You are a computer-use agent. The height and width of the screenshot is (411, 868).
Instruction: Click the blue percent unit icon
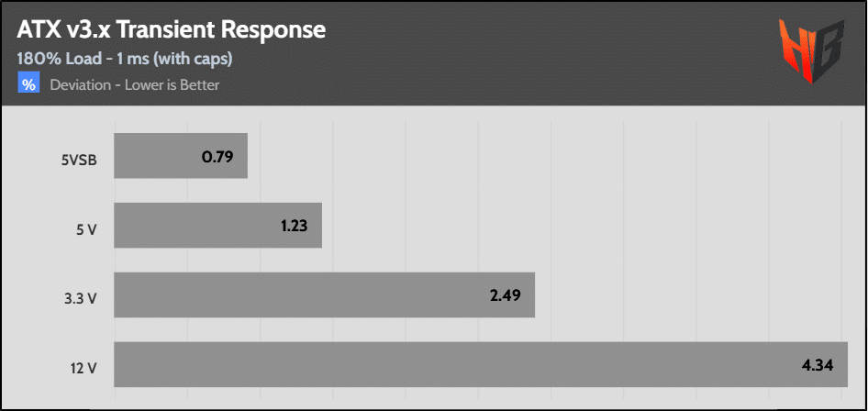click(28, 84)
